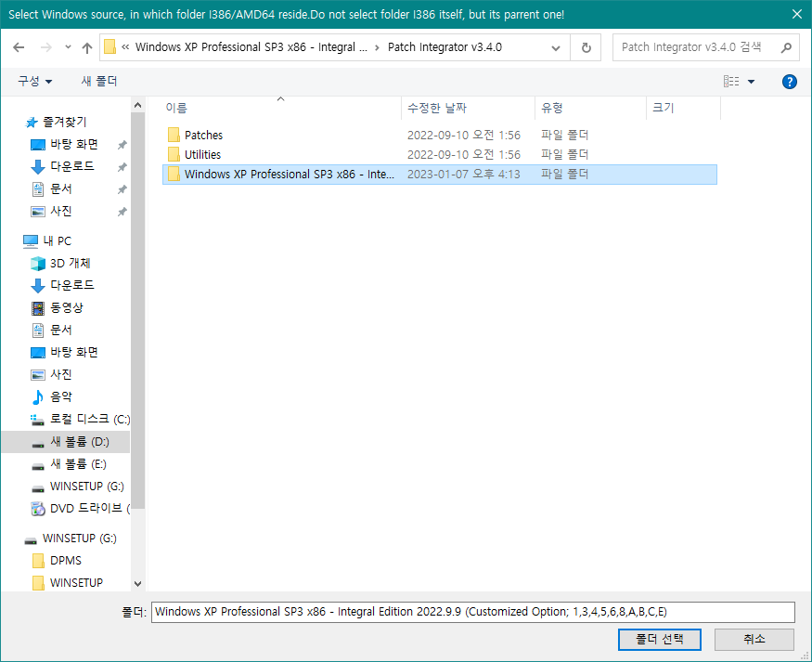Sort by 수정한 날짜 column

[437, 108]
